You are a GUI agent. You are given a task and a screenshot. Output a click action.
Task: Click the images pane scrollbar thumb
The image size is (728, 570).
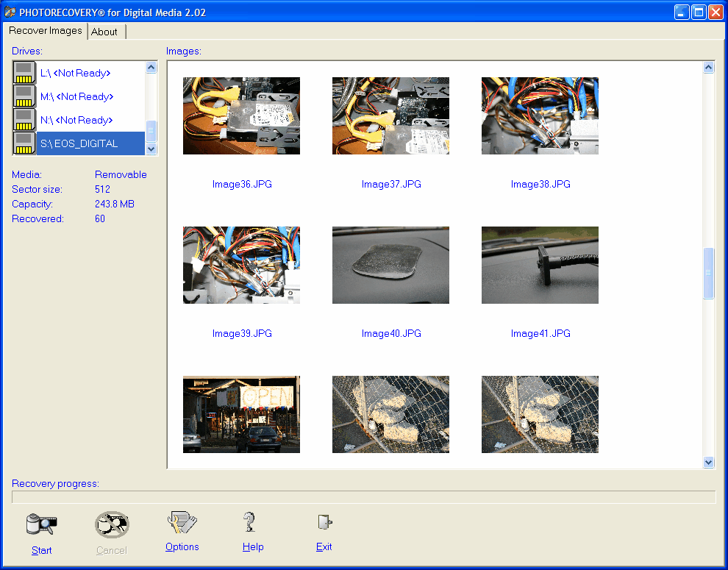[x=709, y=273]
